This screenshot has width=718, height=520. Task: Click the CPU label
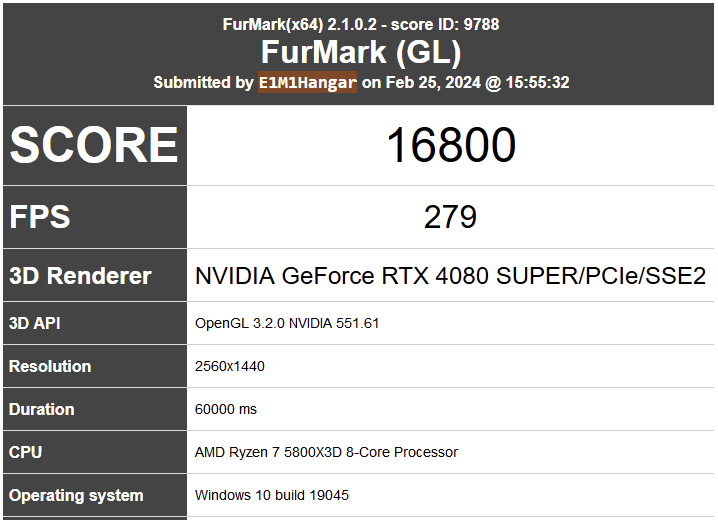tap(25, 452)
